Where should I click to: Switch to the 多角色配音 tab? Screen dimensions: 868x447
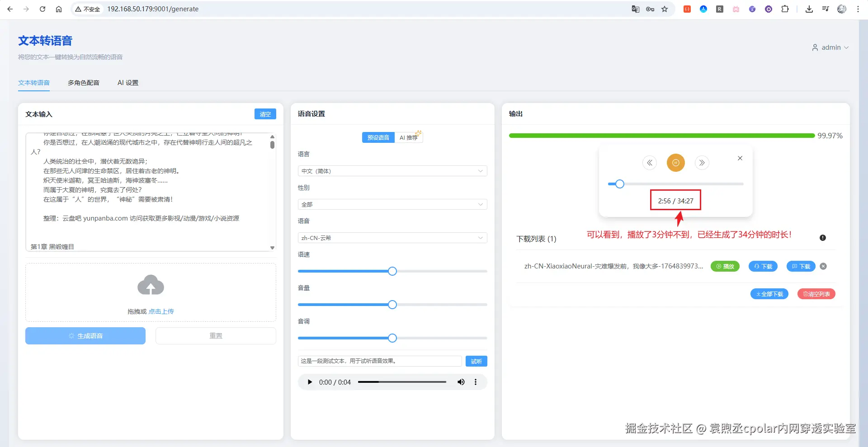pos(84,83)
